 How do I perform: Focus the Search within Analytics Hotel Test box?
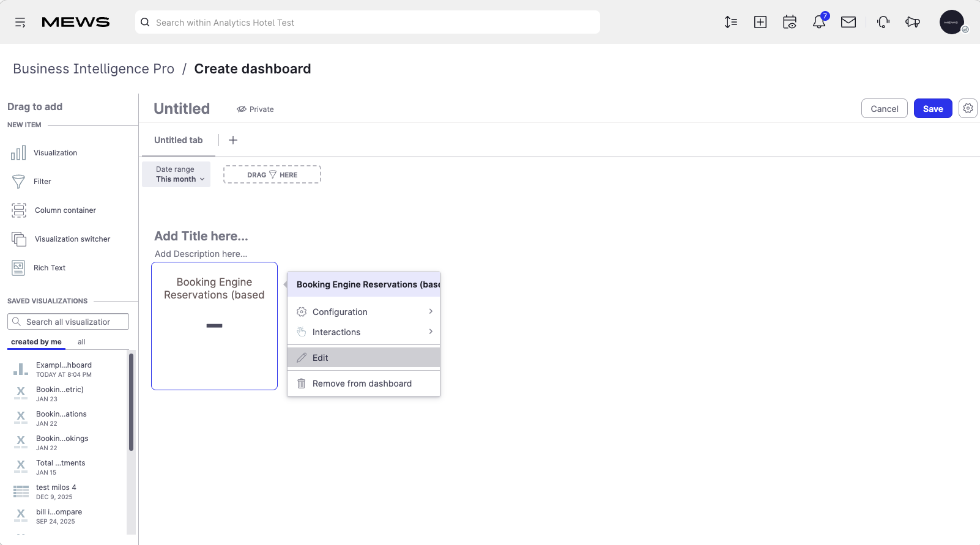click(x=367, y=22)
